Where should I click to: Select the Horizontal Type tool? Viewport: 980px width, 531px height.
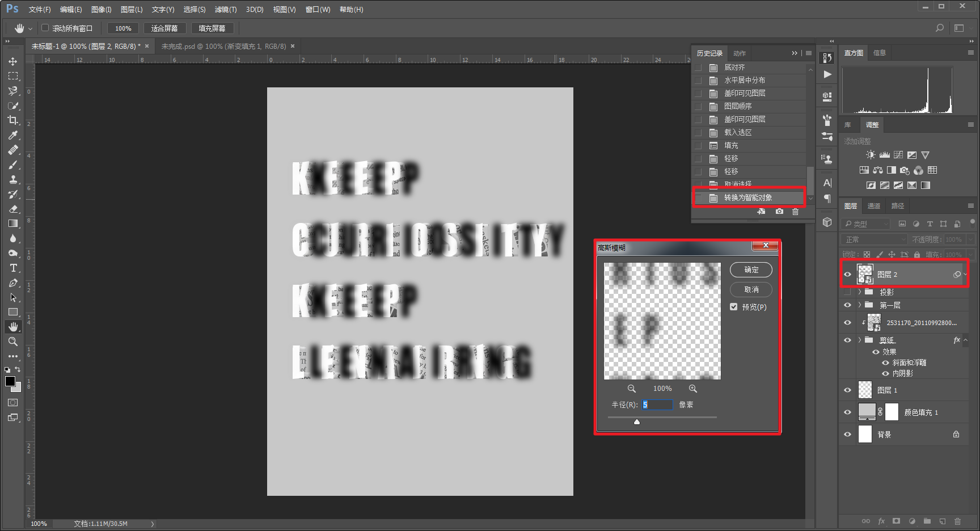click(x=13, y=268)
